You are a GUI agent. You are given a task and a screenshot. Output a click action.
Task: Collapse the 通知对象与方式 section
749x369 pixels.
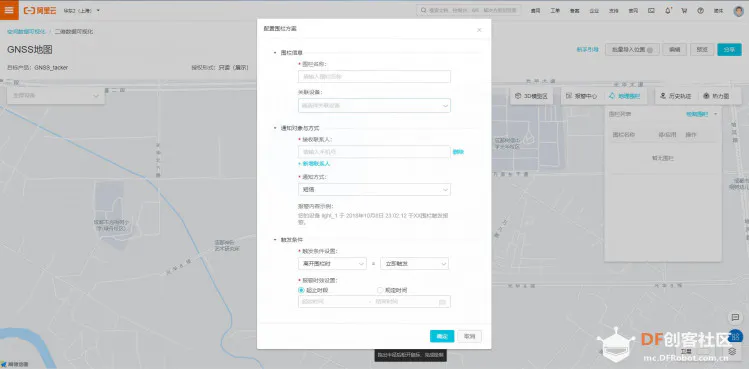click(x=275, y=128)
